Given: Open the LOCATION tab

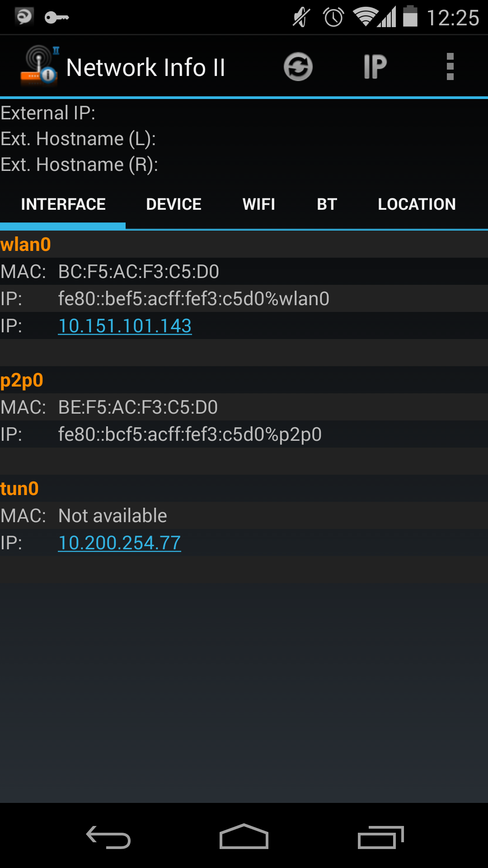Looking at the screenshot, I should point(417,204).
